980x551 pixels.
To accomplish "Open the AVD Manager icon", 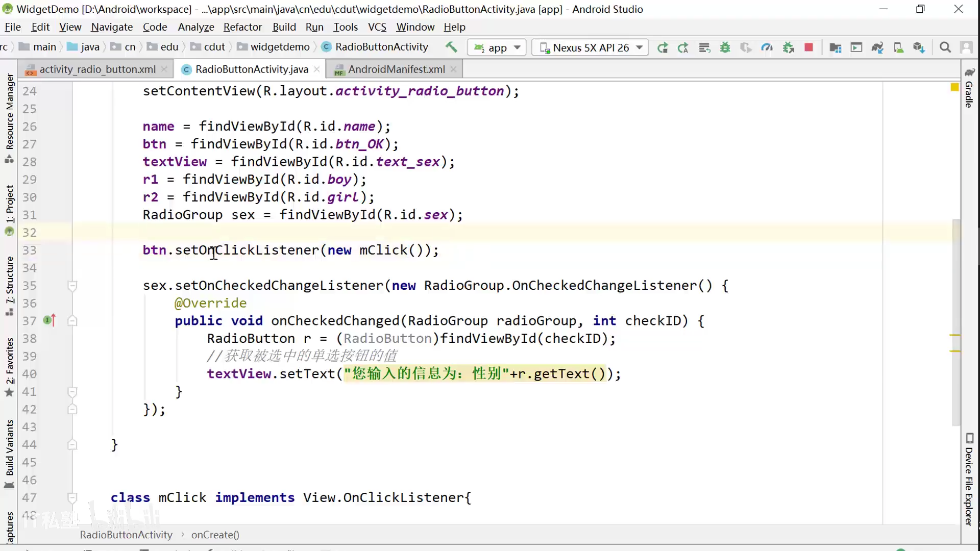I will point(898,47).
